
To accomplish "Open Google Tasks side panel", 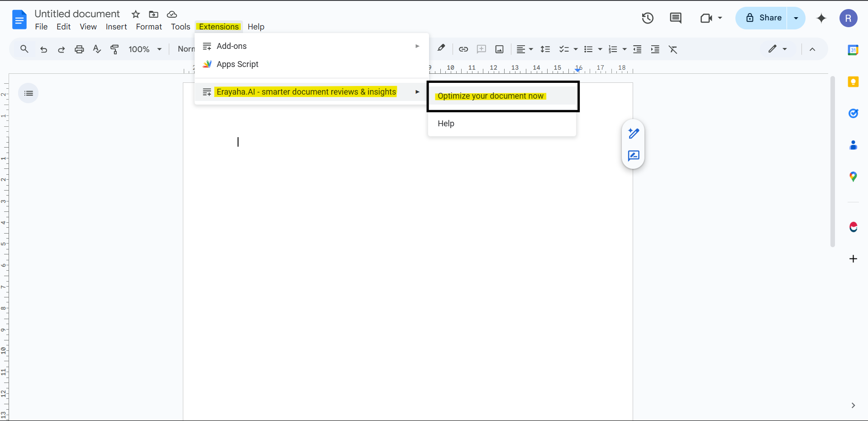I will coord(853,113).
